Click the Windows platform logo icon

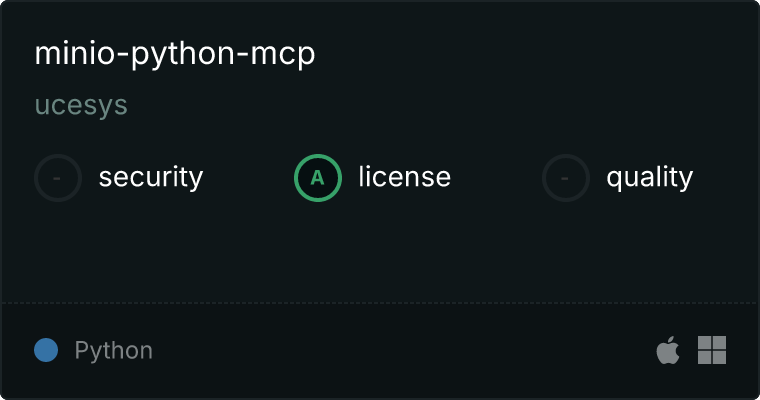click(x=712, y=350)
